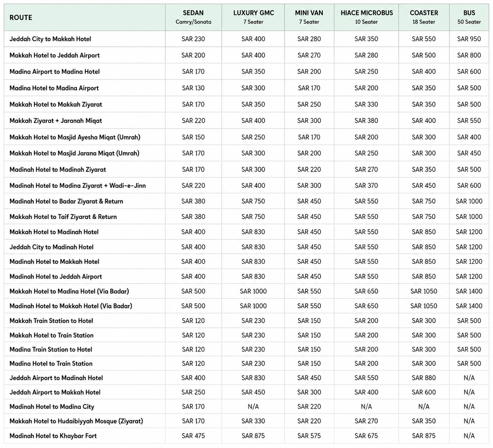Select Makkah Hotel to Madina Hotel (Via Badar)
The height and width of the screenshot is (448, 493).
click(69, 291)
